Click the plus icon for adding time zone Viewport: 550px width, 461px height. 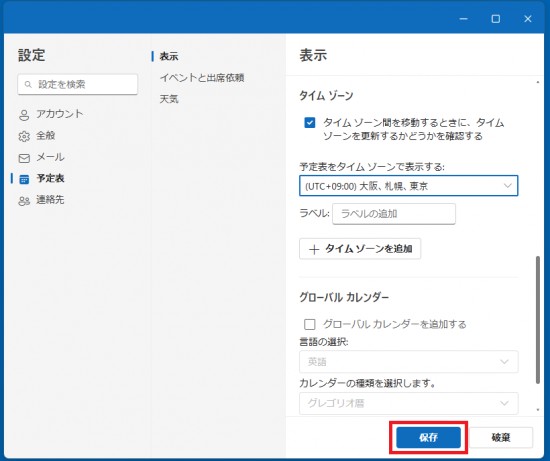click(314, 249)
